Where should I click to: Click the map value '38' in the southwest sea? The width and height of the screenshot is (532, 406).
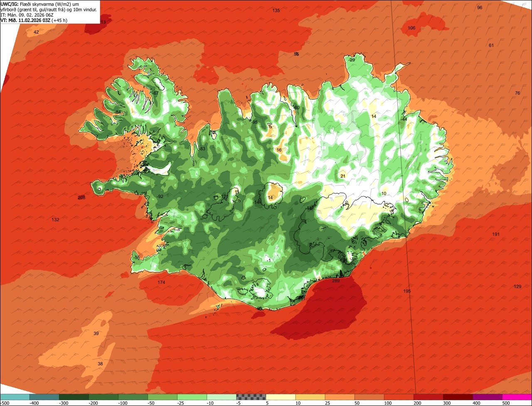[x=100, y=364]
